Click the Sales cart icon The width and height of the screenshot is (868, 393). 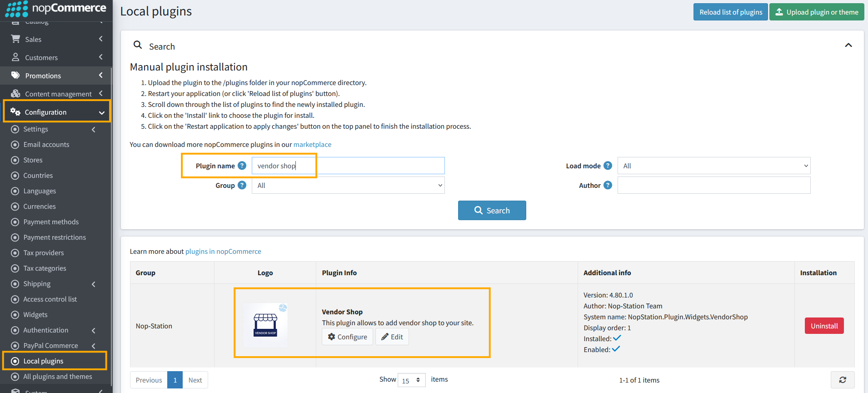click(x=15, y=39)
